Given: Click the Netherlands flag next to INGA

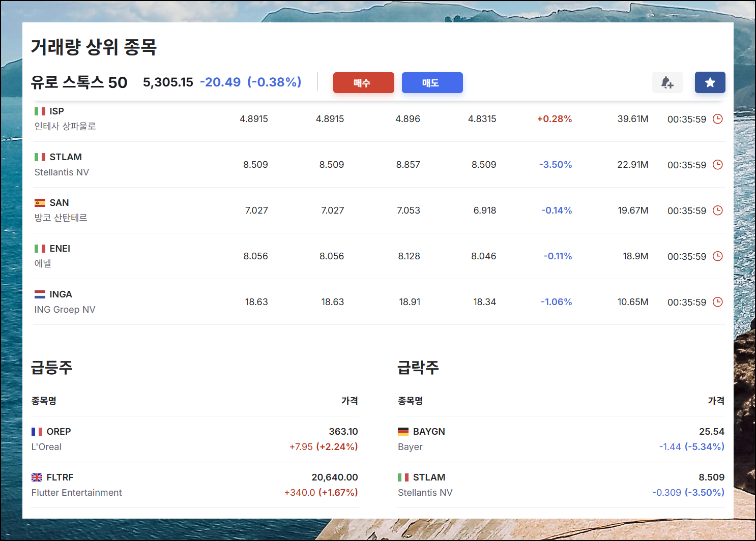Looking at the screenshot, I should 40,294.
